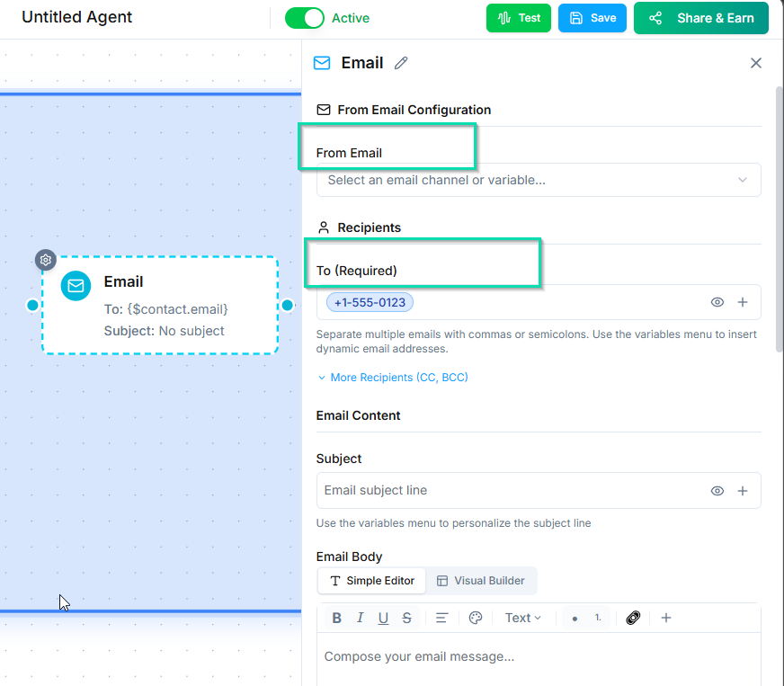Apply bold formatting in email body
The height and width of the screenshot is (686, 784).
click(x=337, y=618)
